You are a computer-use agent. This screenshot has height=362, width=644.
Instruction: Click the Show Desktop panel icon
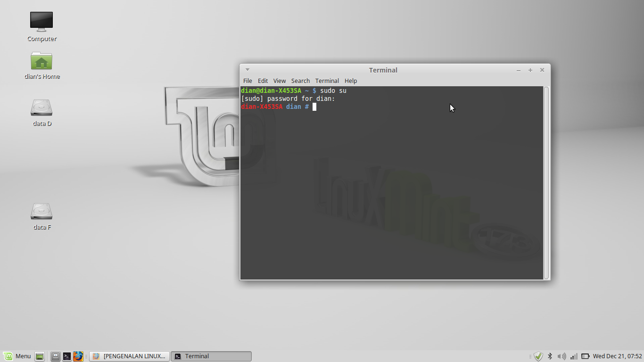tap(40, 356)
